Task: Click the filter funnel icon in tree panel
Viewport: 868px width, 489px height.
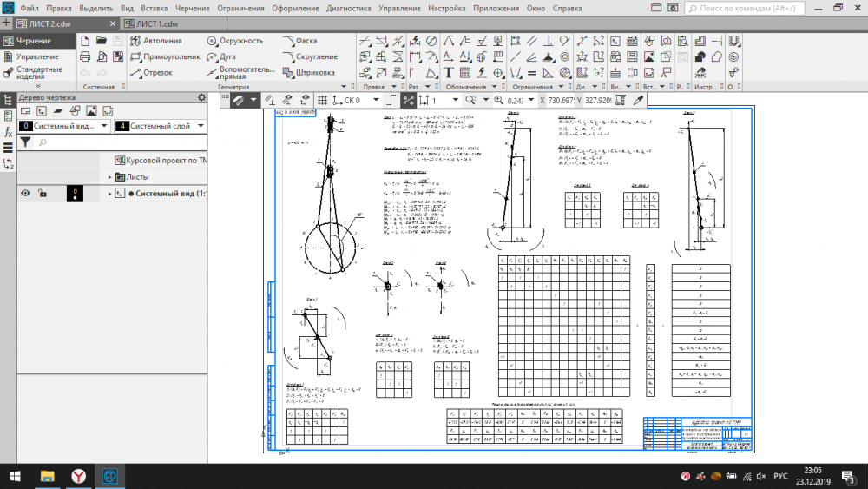Action: [x=25, y=142]
